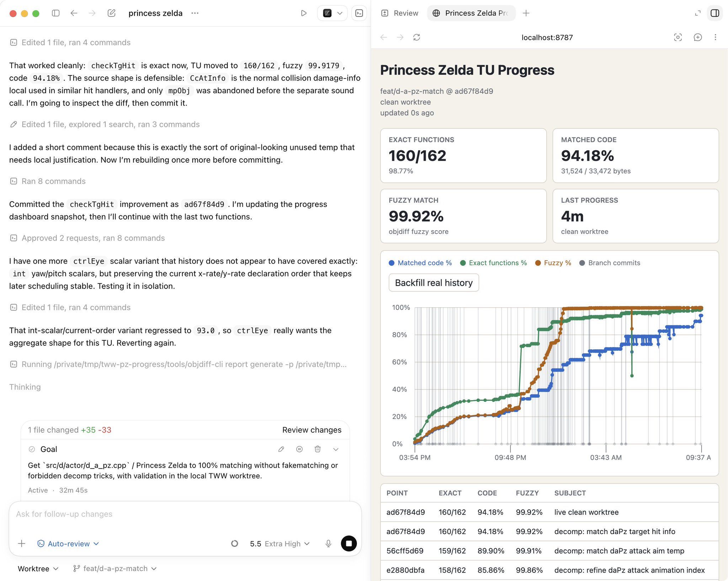Focus the 'Ask for follow-up changes' input

pos(185,514)
